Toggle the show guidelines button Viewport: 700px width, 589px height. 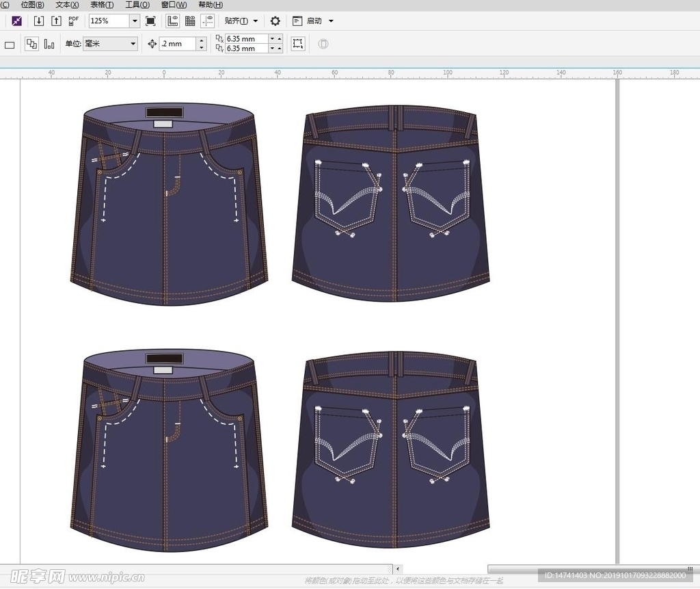coord(208,21)
